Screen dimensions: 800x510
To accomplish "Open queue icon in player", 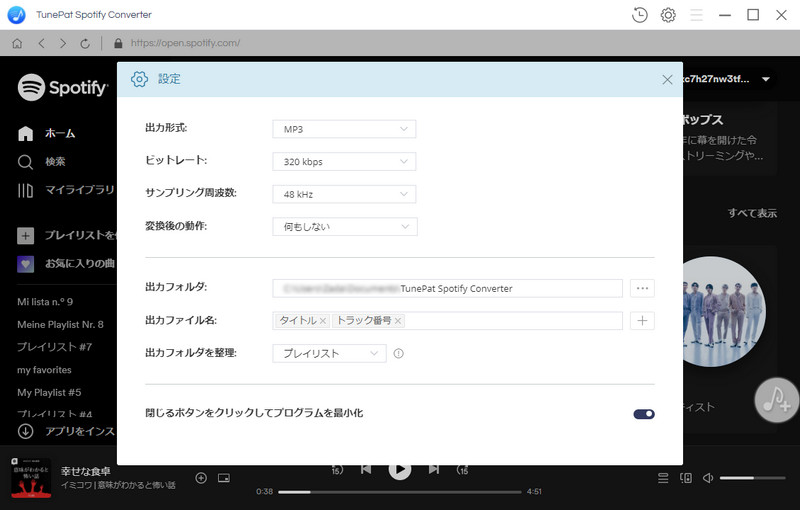I will click(663, 478).
